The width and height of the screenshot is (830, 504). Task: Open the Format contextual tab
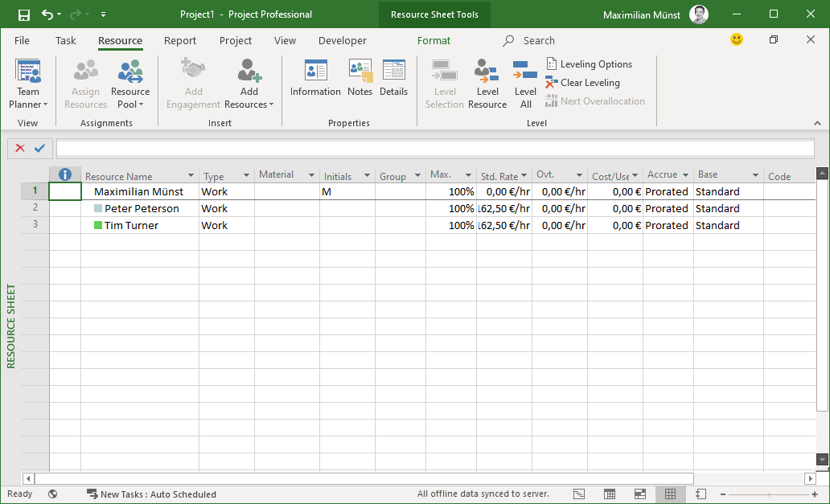tap(433, 41)
